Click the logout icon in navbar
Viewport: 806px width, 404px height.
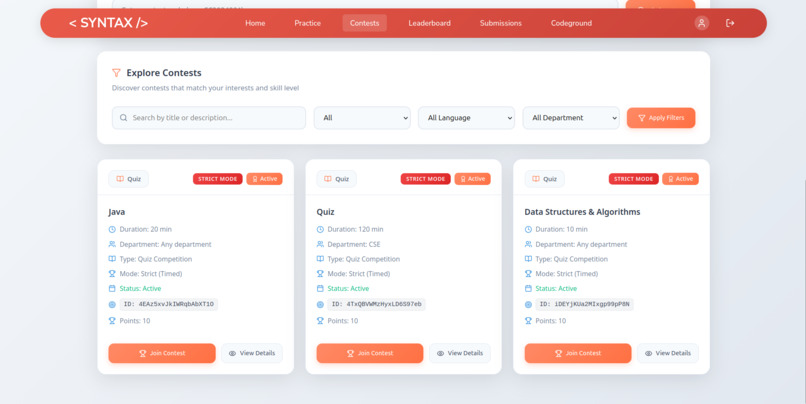click(x=730, y=23)
